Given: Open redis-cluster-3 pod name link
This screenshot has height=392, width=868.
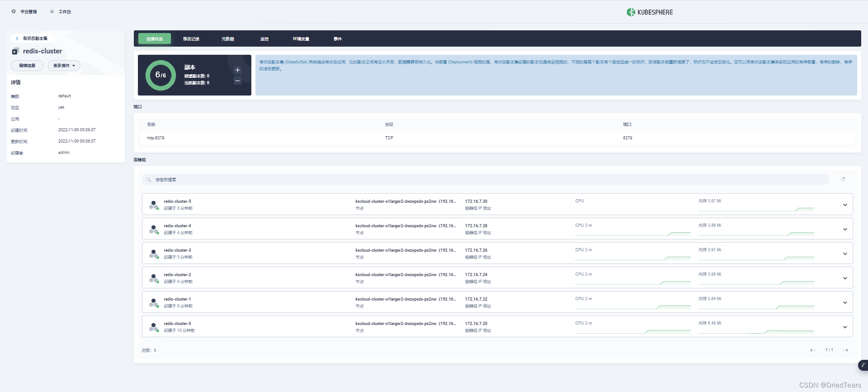Looking at the screenshot, I should (177, 250).
